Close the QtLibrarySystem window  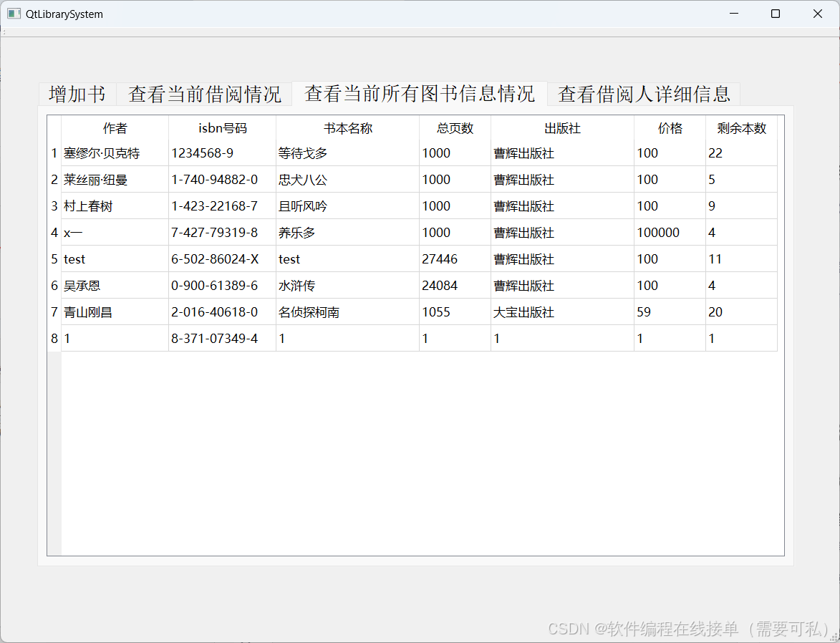(818, 14)
